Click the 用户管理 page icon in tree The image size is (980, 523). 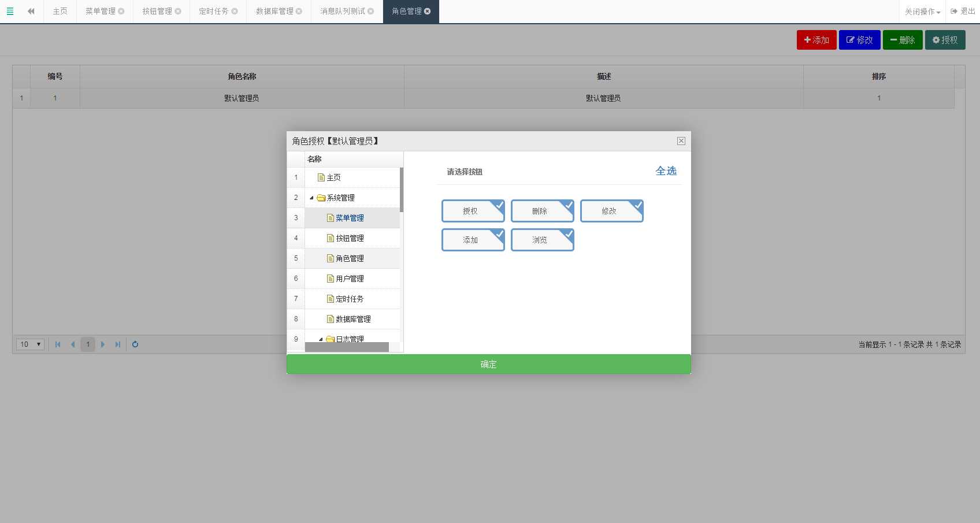pyautogui.click(x=331, y=279)
